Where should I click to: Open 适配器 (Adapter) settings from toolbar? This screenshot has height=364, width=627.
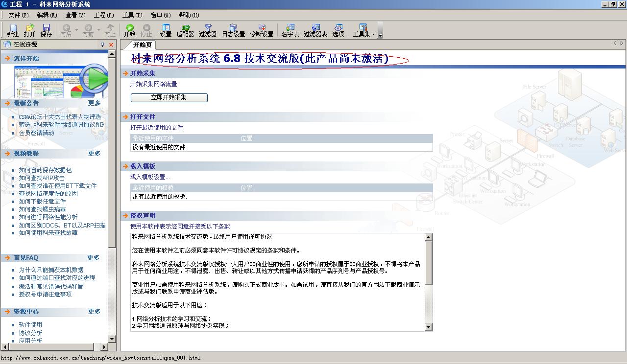point(185,30)
